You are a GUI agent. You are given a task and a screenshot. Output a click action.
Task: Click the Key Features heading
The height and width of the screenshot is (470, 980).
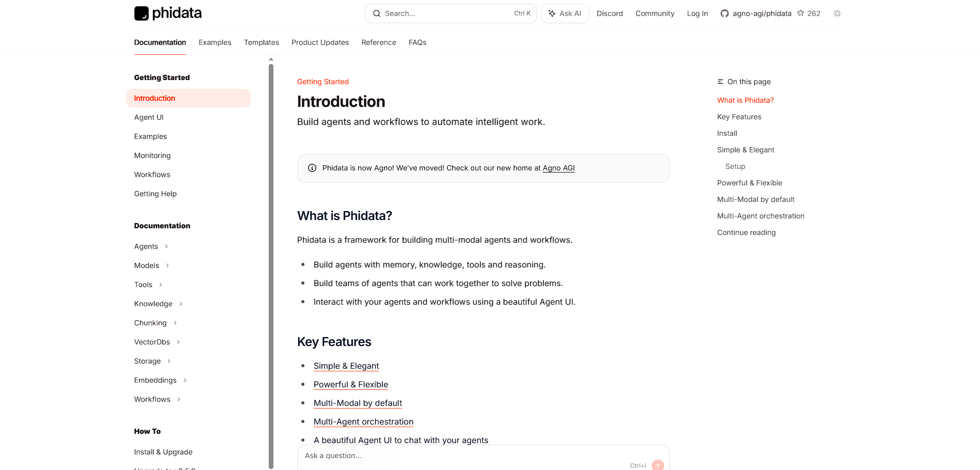334,342
